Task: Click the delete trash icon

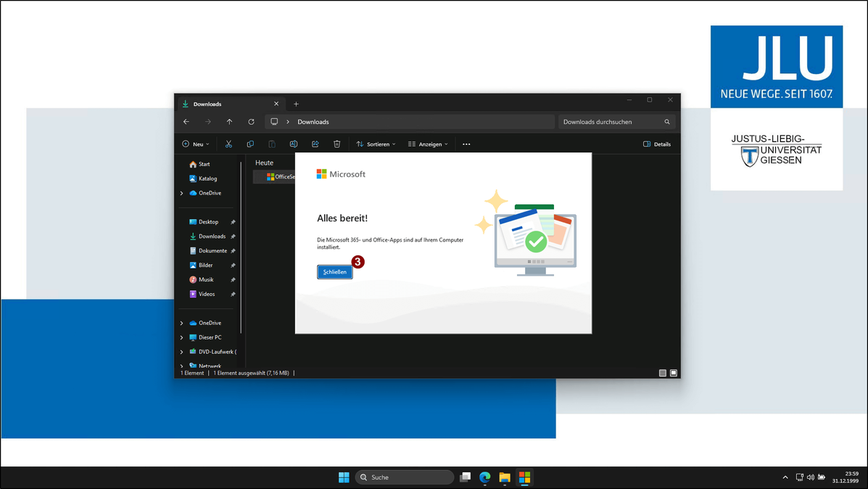Action: point(336,144)
